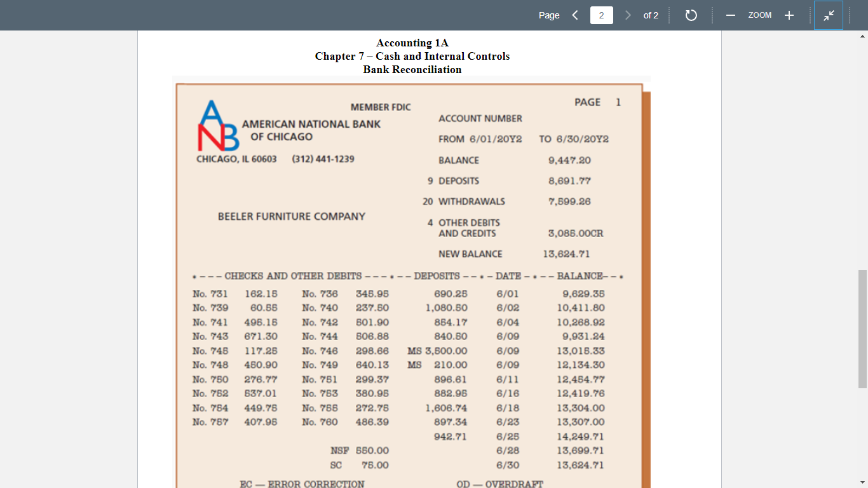Click 'BEELER FURNITURE COMPANY' text
Screen dimensions: 868x488
click(x=292, y=217)
